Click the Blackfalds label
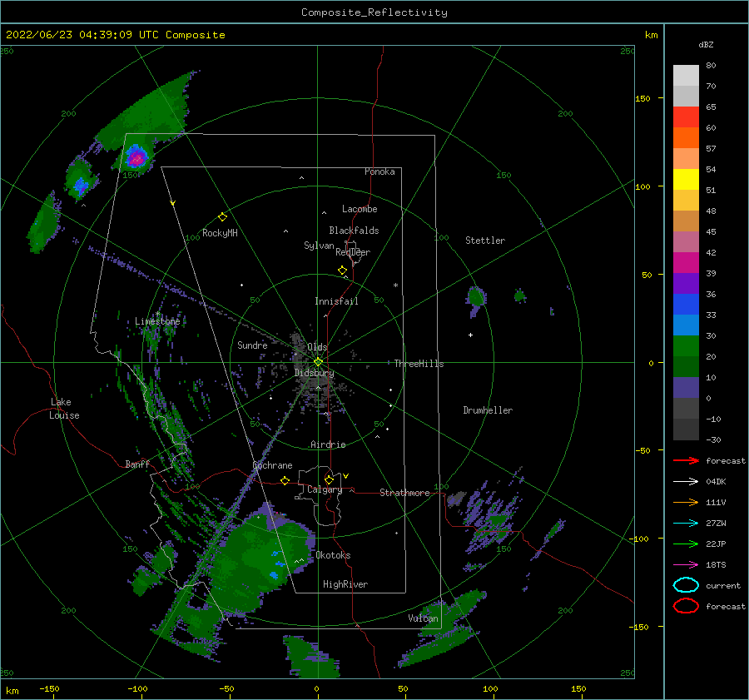 [x=354, y=231]
